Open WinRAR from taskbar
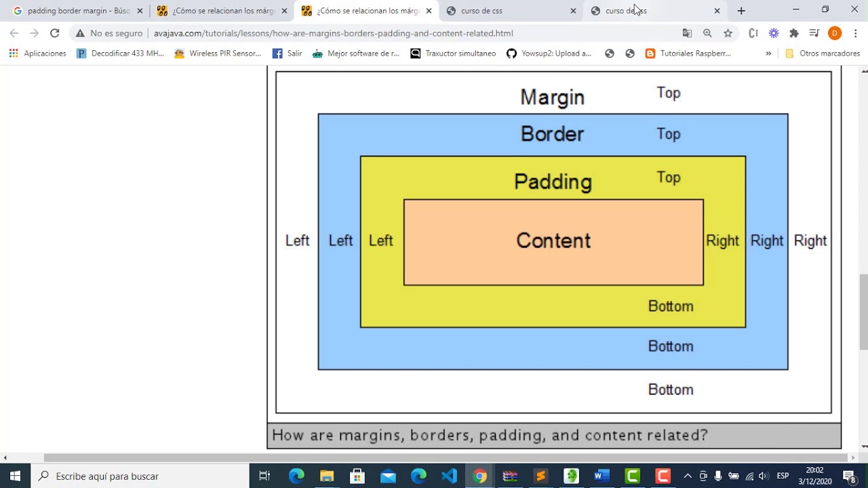Image resolution: width=868 pixels, height=488 pixels. click(x=510, y=476)
